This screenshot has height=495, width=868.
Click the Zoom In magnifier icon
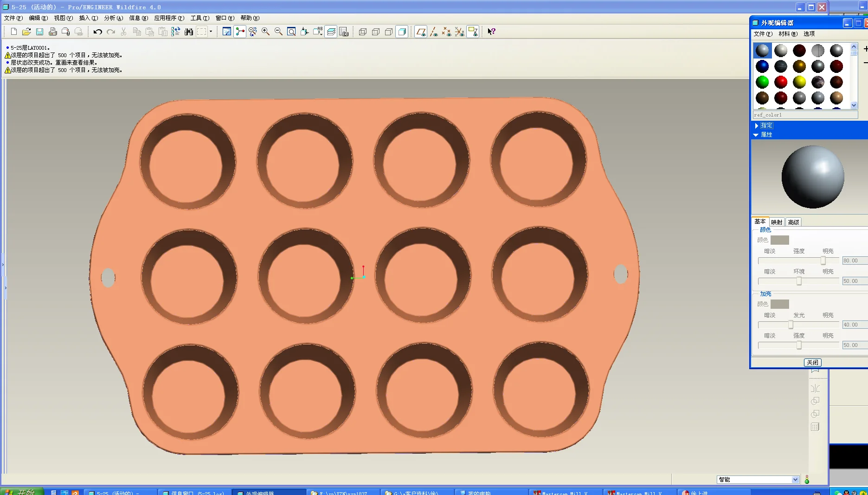pos(265,32)
